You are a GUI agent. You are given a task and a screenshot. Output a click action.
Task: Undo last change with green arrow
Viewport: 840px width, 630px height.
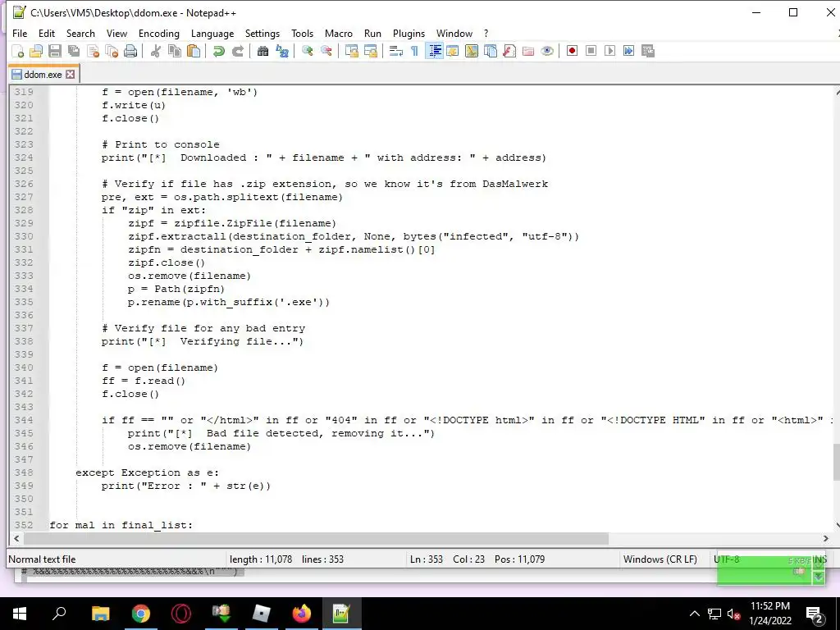(218, 51)
